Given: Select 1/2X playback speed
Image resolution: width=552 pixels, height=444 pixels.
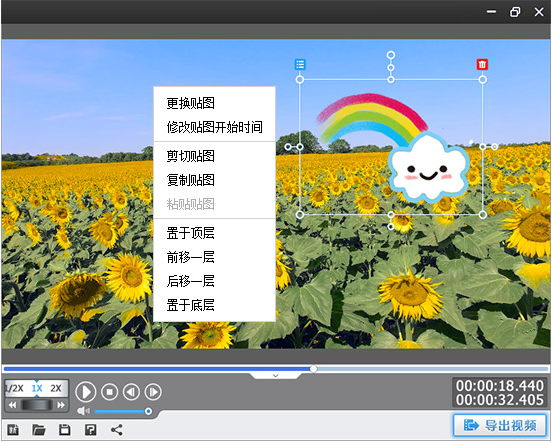Looking at the screenshot, I should (14, 388).
